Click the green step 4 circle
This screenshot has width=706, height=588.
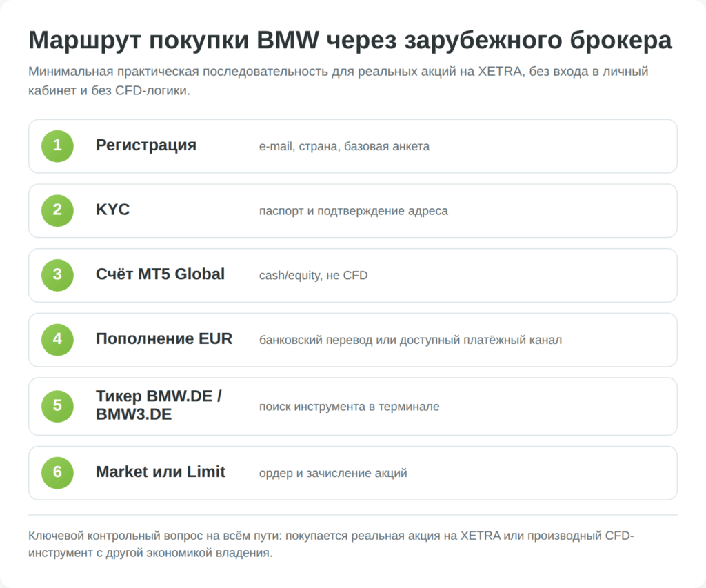(x=57, y=339)
